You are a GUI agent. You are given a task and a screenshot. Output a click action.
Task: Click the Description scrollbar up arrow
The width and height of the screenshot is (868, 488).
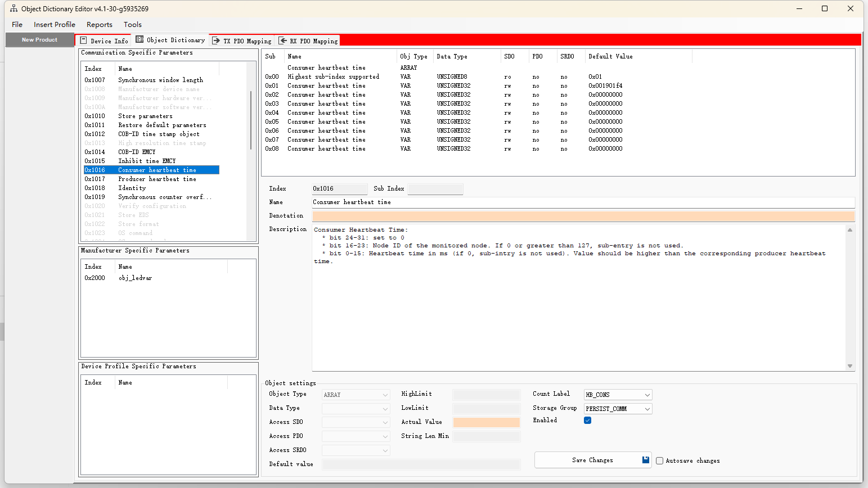point(850,229)
